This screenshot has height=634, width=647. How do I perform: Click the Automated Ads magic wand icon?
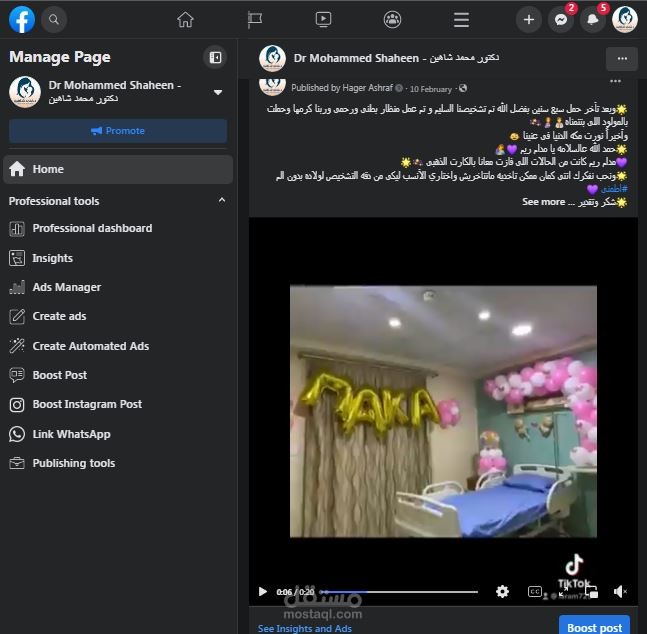pos(17,346)
